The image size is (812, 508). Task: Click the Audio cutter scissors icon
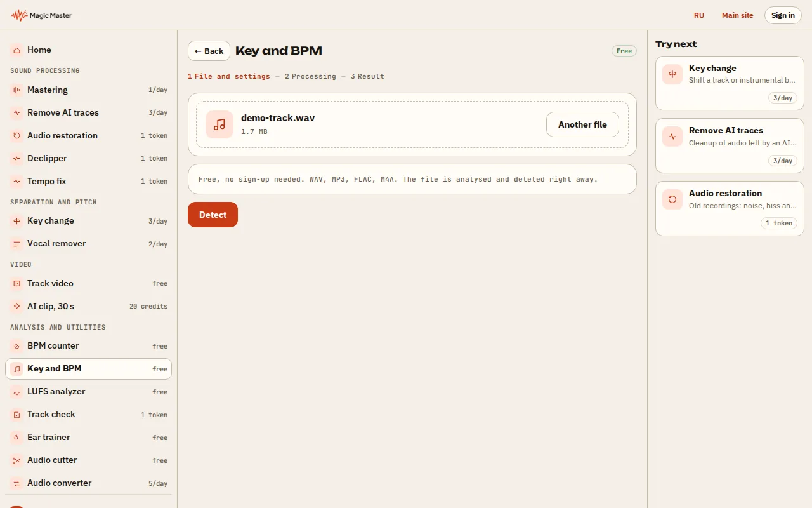[x=16, y=460]
